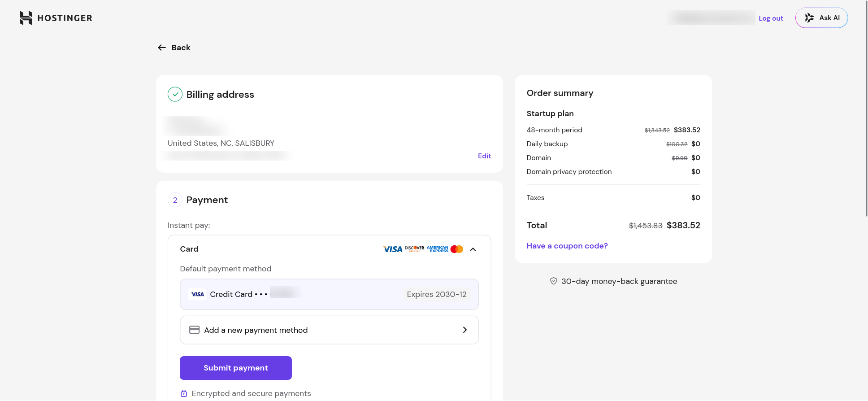Select the saved Visa credit card
868x401 pixels.
[x=329, y=294]
